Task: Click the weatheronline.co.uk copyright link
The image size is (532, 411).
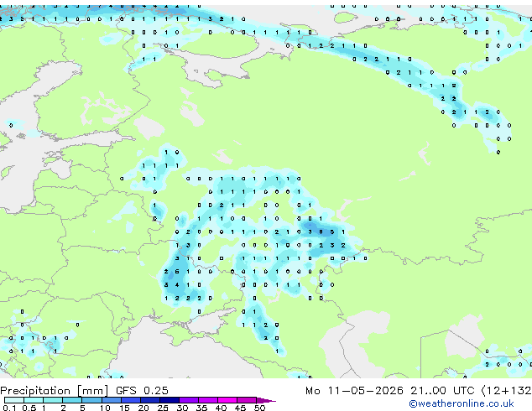Action: point(462,403)
